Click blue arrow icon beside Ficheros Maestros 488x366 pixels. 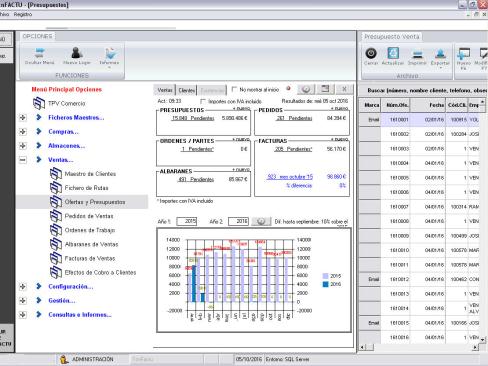39,117
